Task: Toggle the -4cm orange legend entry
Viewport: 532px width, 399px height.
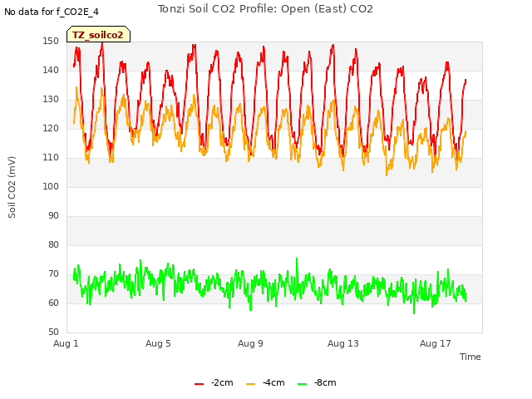Action: coord(265,382)
